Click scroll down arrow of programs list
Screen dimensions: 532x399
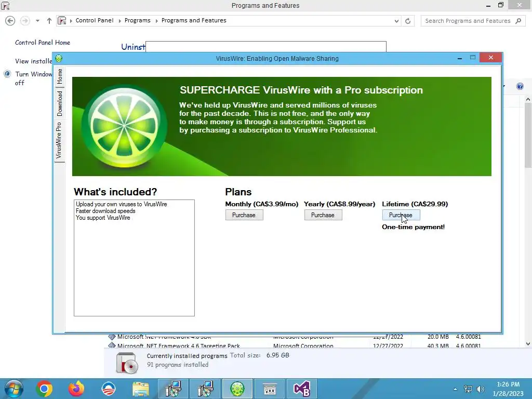(x=528, y=344)
